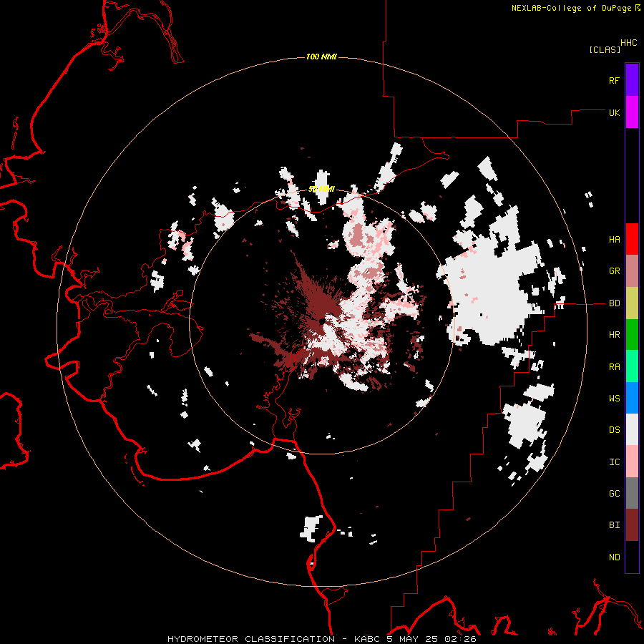Click the DS legend label
Screen dimensions: 644x644
614,430
